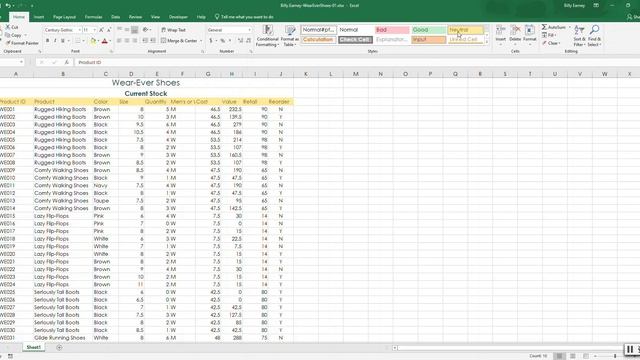640x360 pixels.
Task: Activate the Format Painter
Action: (x=22, y=43)
